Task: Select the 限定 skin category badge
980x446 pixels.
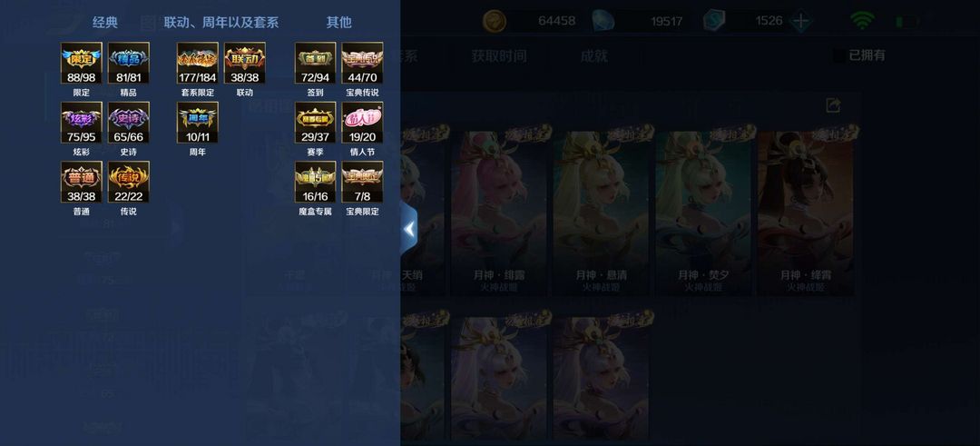Action: (x=82, y=64)
